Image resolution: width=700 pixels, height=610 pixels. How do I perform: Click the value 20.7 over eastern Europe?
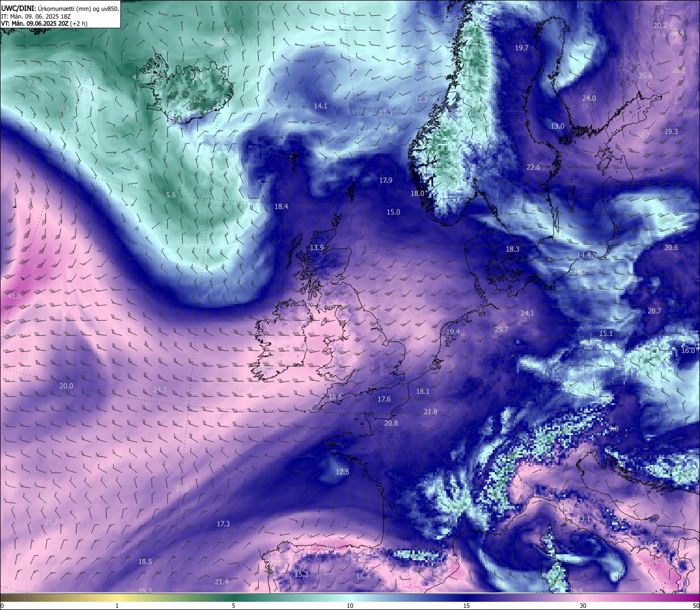point(655,311)
